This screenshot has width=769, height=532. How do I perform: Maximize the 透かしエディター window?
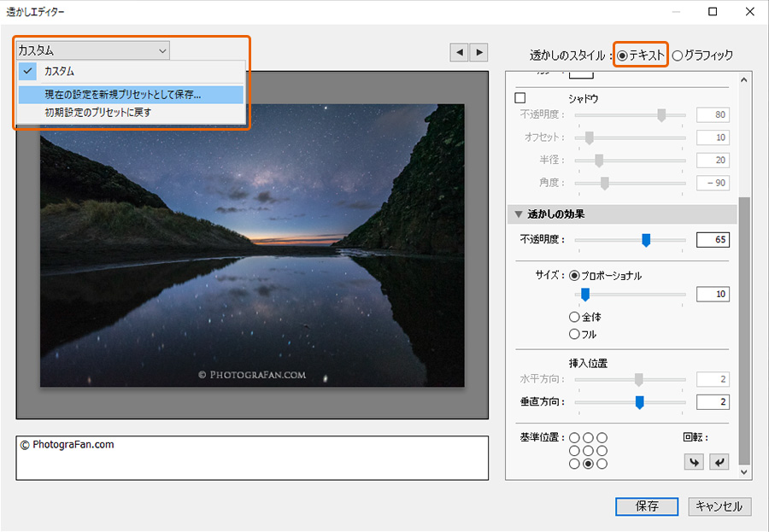[713, 11]
